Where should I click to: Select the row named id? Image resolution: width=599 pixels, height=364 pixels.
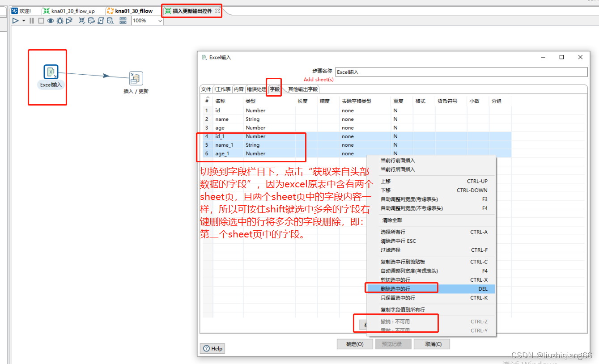[357, 110]
